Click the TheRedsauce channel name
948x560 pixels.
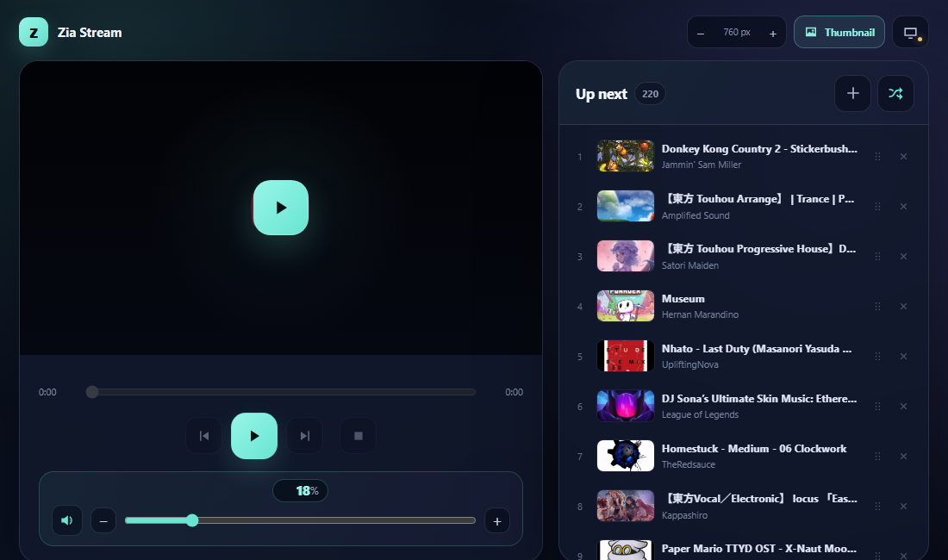pyautogui.click(x=689, y=464)
